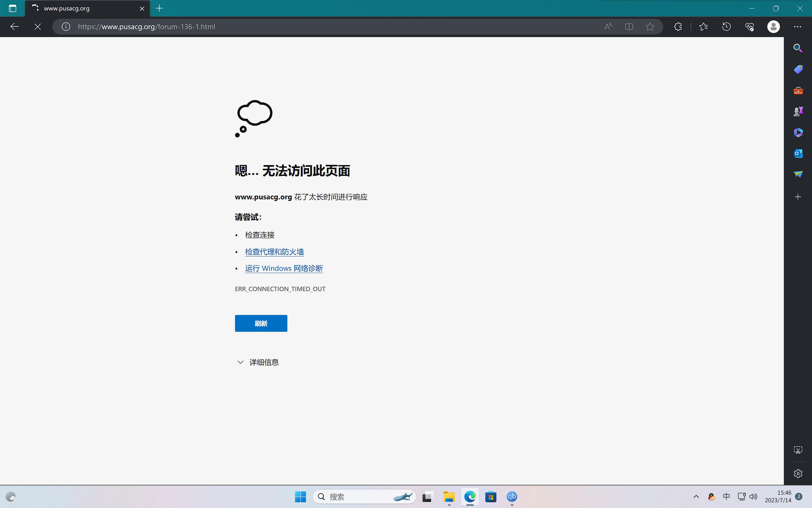Expand 详细信息 details section
The image size is (812, 508).
coord(258,362)
